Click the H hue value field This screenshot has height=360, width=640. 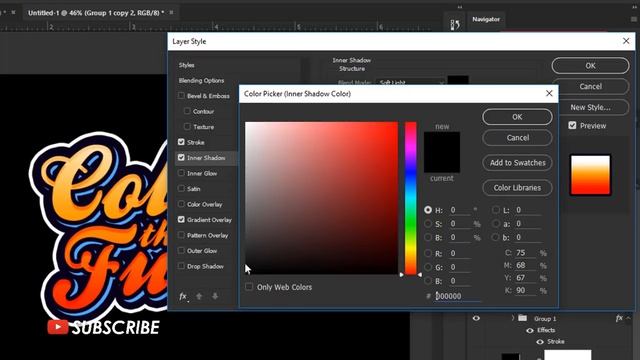(x=460, y=210)
